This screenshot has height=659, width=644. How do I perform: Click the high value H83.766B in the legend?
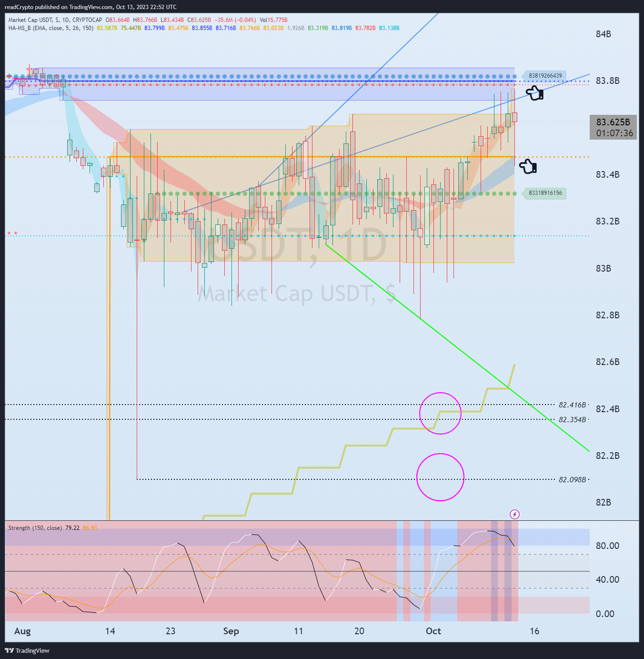point(145,20)
